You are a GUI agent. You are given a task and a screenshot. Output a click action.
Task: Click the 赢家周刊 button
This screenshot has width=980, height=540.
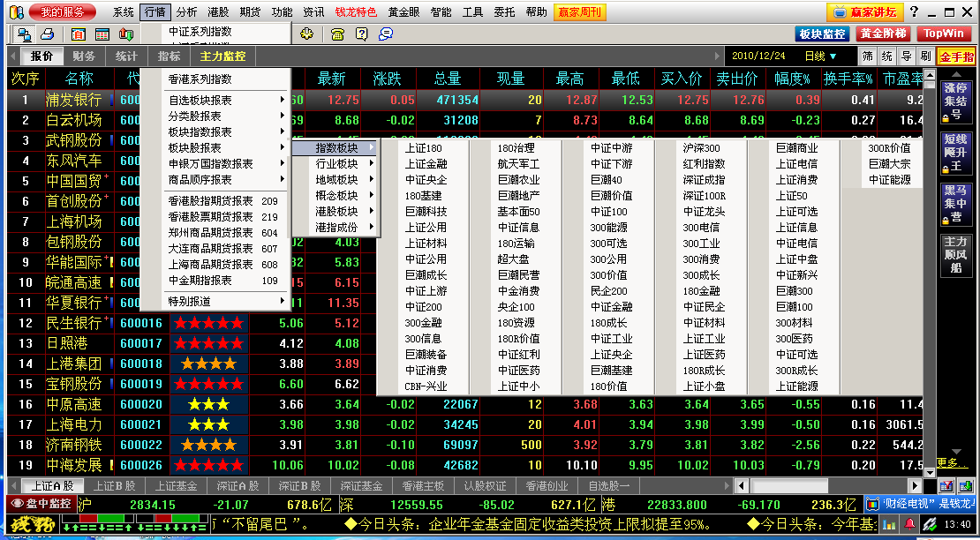[579, 11]
